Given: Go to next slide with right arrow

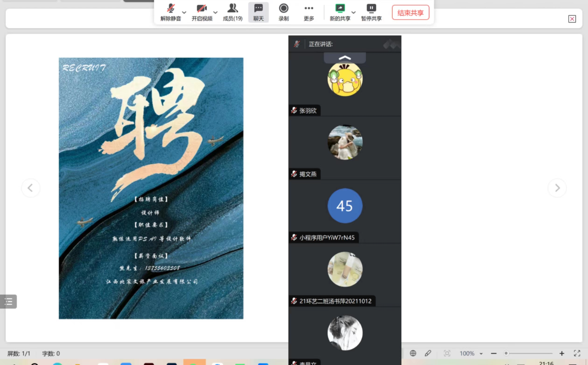Looking at the screenshot, I should [x=557, y=188].
